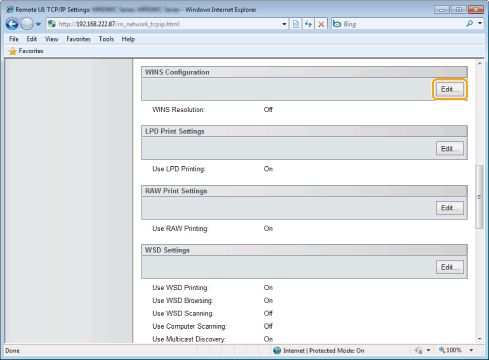This screenshot has width=489, height=360.
Task: Click the page scrollbar down arrow
Action: [480, 339]
